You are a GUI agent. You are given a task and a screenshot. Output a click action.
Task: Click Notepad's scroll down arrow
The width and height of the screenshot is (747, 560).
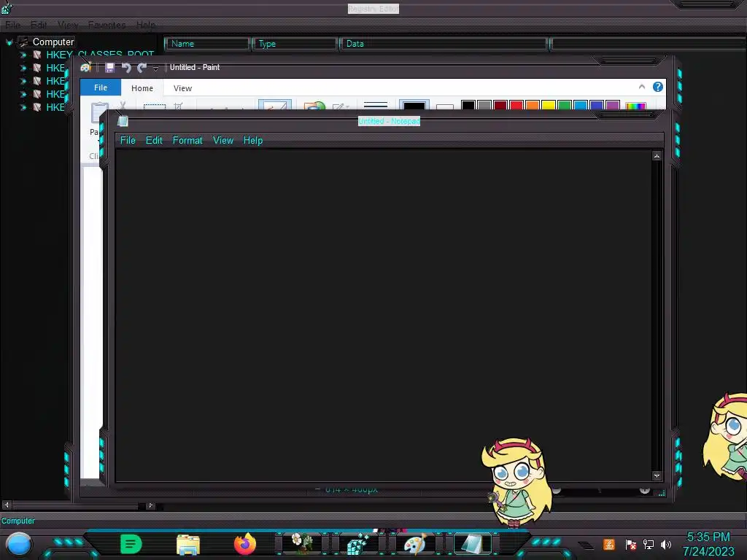tap(657, 475)
